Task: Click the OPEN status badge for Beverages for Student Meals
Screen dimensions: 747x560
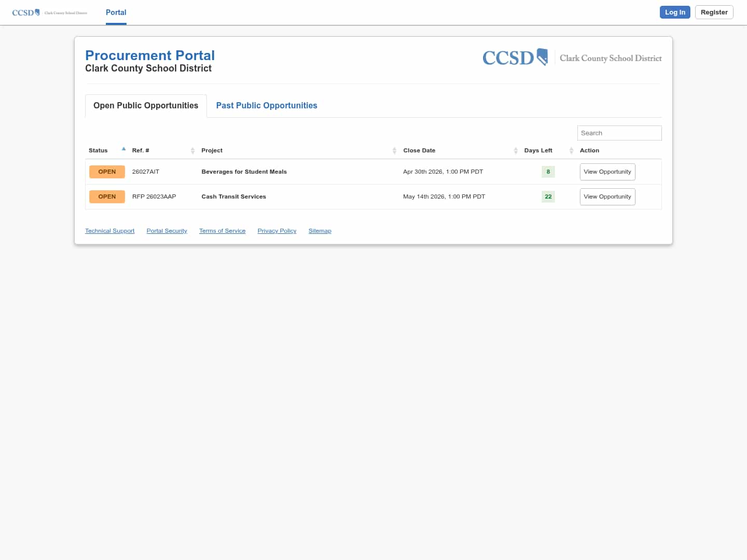Action: point(107,172)
